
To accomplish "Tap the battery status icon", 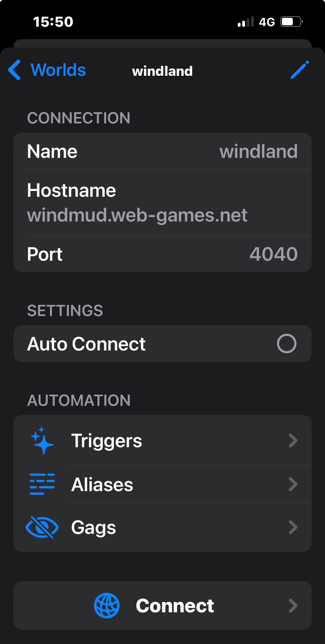I will (x=291, y=22).
